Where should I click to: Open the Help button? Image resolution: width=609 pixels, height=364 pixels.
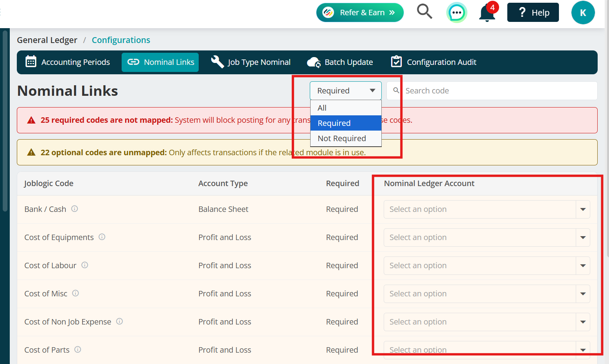tap(533, 13)
